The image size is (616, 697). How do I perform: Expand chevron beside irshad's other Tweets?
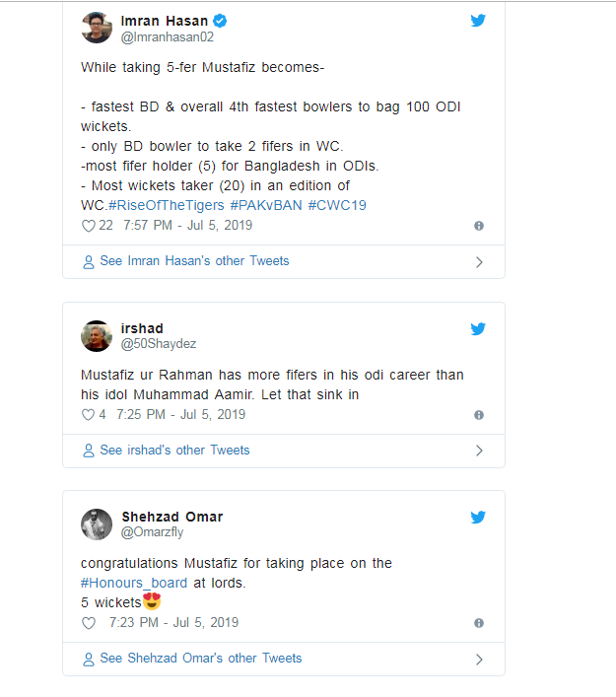coord(479,451)
